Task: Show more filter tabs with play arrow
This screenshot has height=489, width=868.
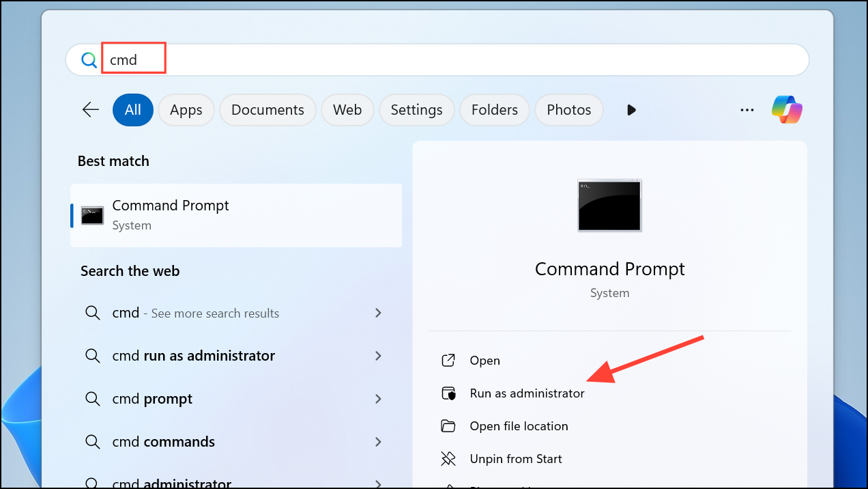Action: (x=631, y=110)
